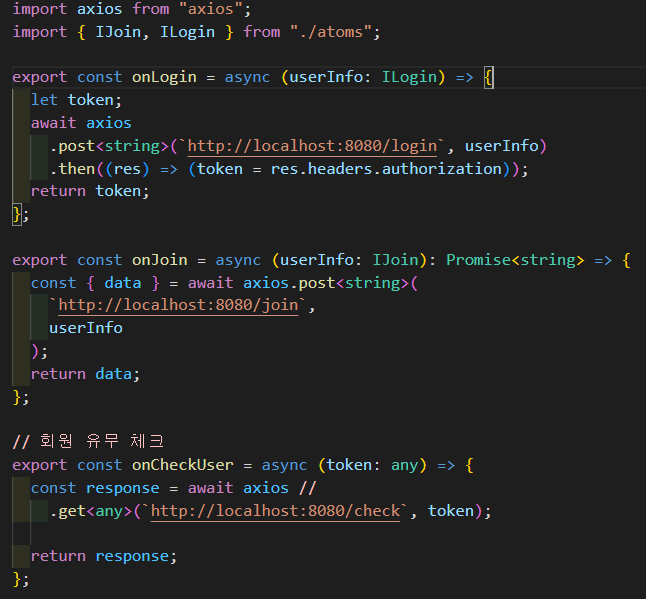Click token argument after the check URL
This screenshot has width=646, height=599.
coord(451,511)
